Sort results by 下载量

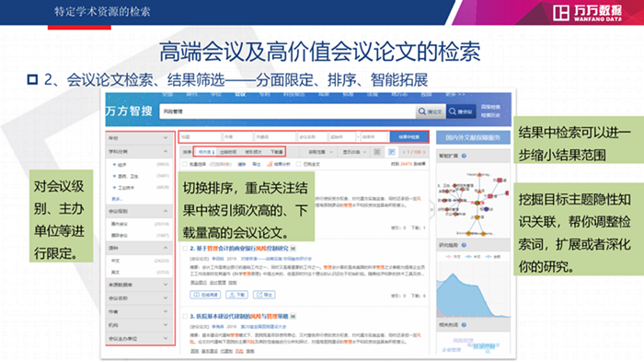(x=276, y=152)
